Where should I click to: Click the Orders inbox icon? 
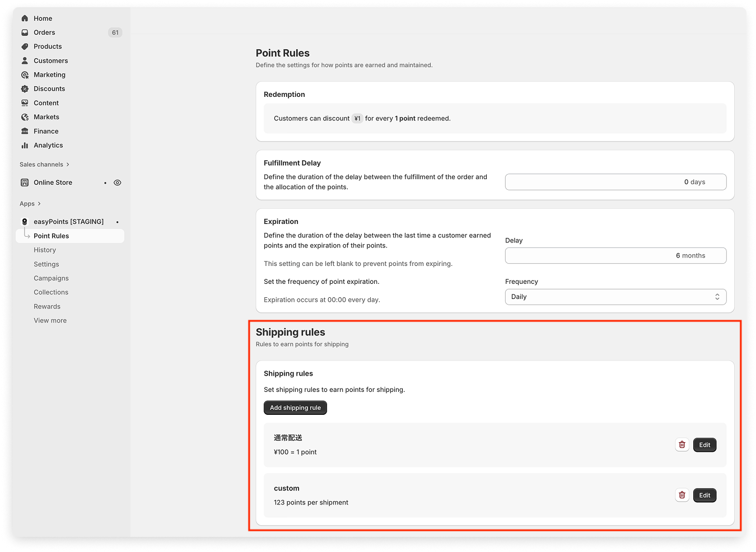[25, 32]
